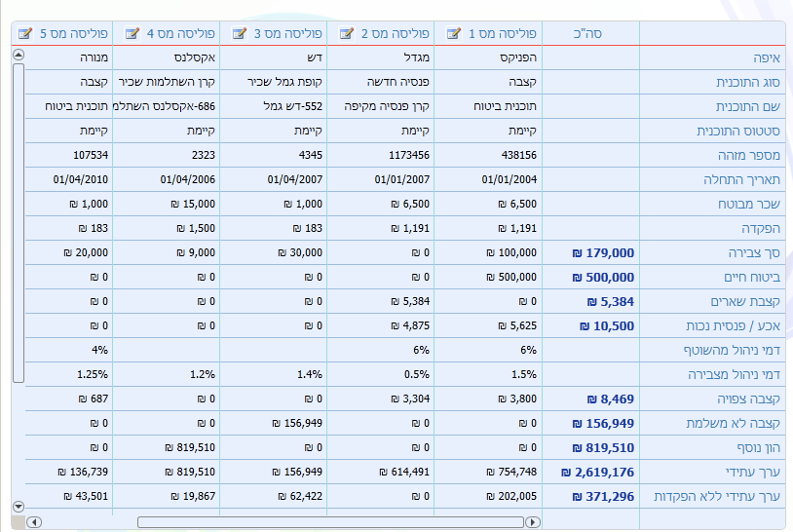Screen dimensions: 793x532
Task: Click the קצבה לא משלמת row label
Action: click(x=733, y=423)
